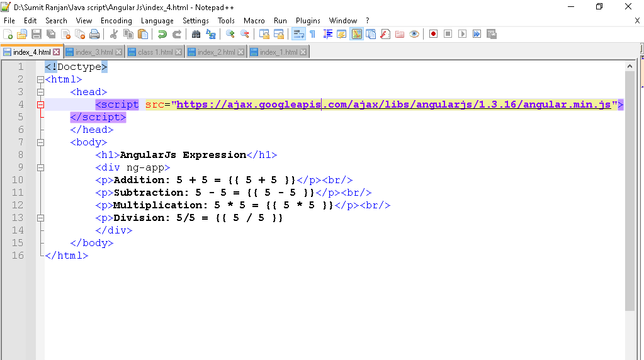
Task: Switch to the index_2.html tab
Action: 216,52
